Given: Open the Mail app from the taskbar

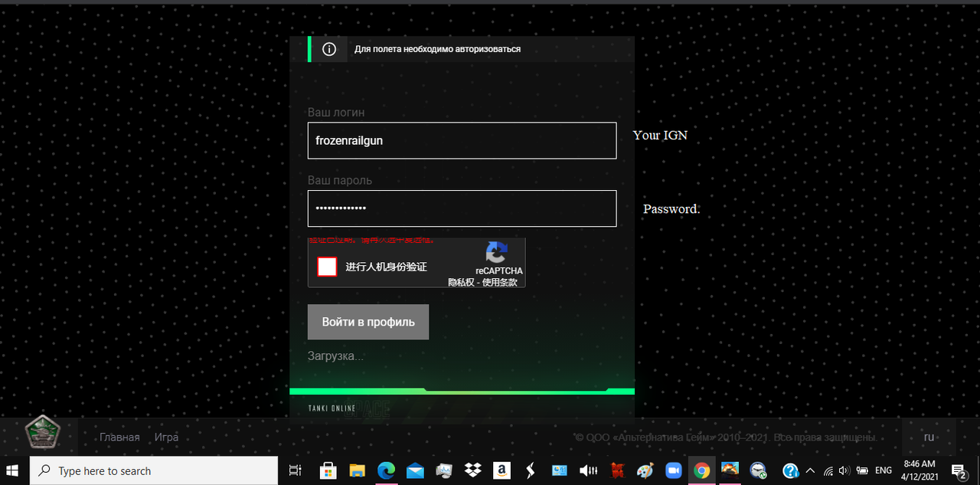Looking at the screenshot, I should (x=415, y=470).
